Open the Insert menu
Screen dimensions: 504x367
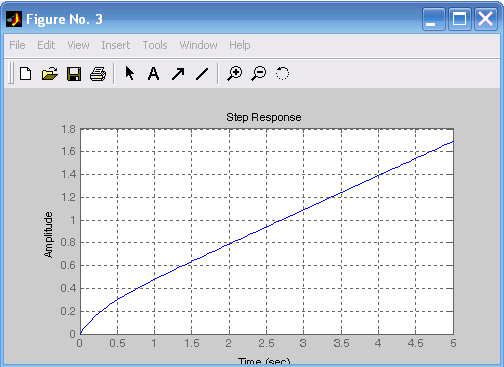click(x=116, y=45)
